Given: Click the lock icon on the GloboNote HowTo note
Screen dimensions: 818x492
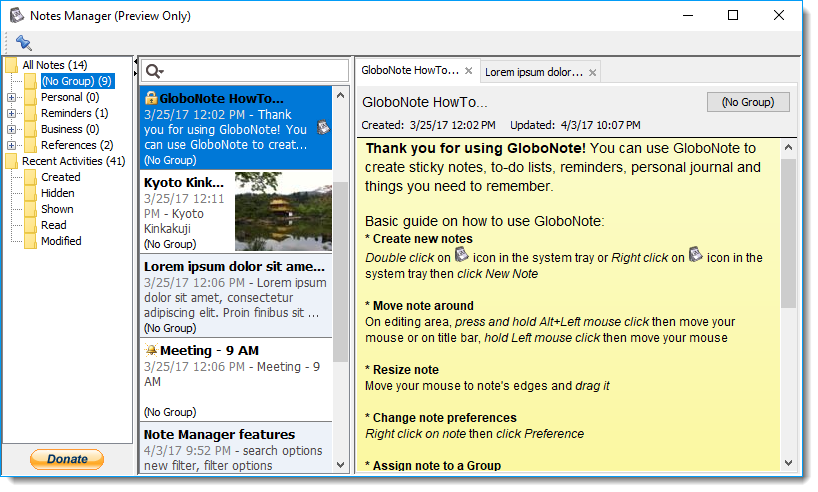Looking at the screenshot, I should [151, 98].
